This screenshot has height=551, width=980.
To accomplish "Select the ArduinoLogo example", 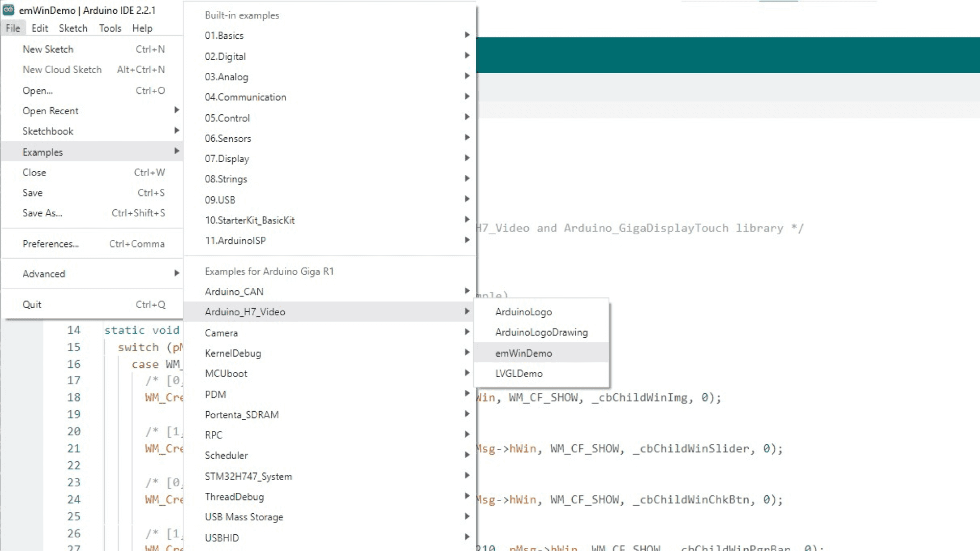I will tap(523, 312).
